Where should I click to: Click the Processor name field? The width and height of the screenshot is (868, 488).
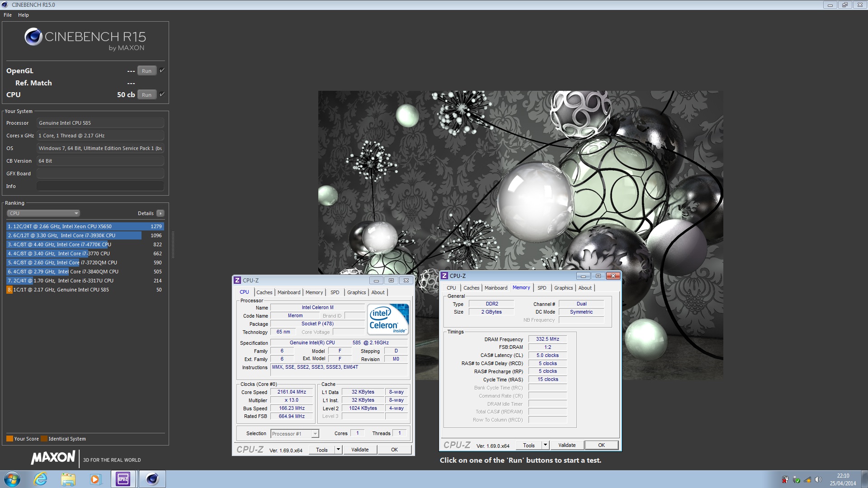(100, 123)
